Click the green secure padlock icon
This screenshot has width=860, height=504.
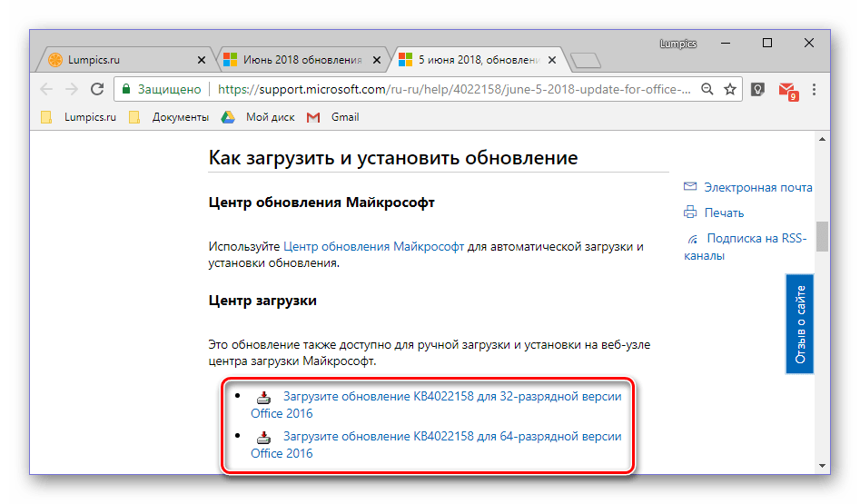[126, 89]
